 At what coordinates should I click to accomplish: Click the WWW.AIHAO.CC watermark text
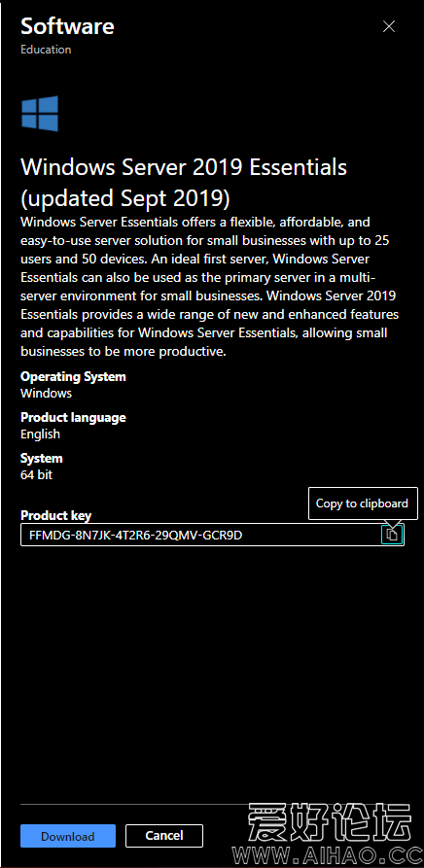325,855
